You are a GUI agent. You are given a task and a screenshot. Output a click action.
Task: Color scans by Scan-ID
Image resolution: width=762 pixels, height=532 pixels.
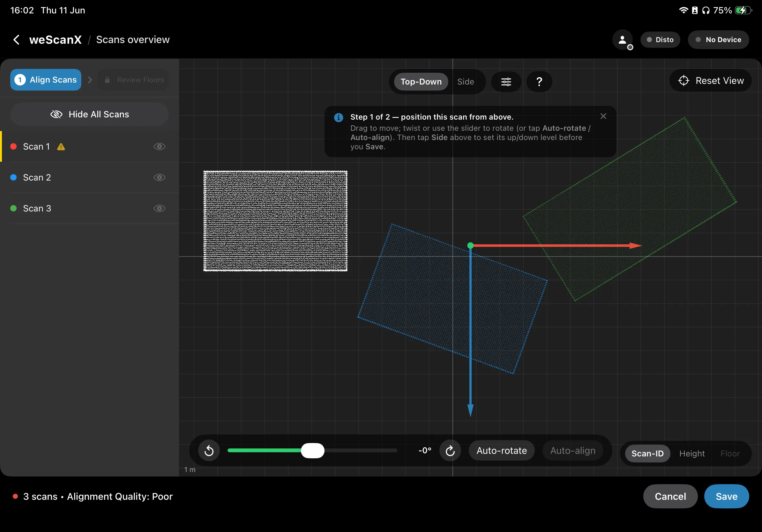[x=647, y=454]
